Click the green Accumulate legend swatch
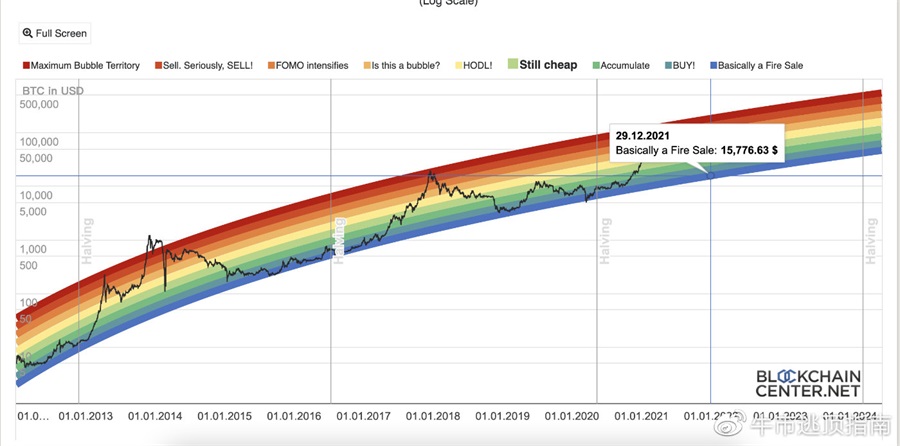The image size is (900, 446). tap(596, 65)
